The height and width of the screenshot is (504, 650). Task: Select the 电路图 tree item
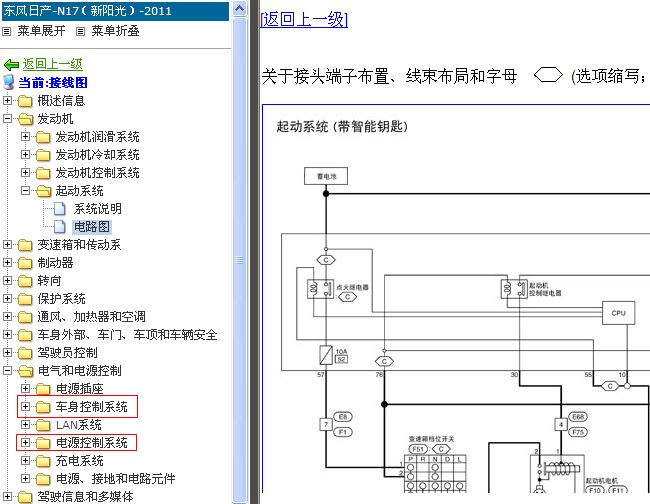(x=92, y=227)
